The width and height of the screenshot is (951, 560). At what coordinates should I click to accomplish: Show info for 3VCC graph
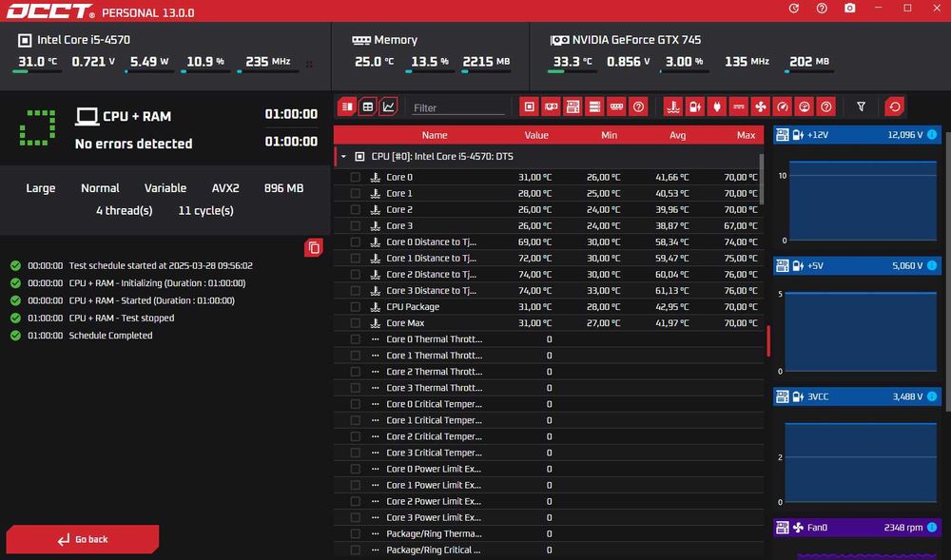coord(932,396)
